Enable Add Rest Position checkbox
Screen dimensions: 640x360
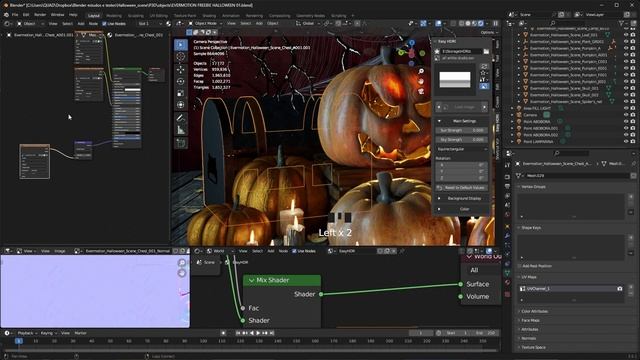coord(520,266)
